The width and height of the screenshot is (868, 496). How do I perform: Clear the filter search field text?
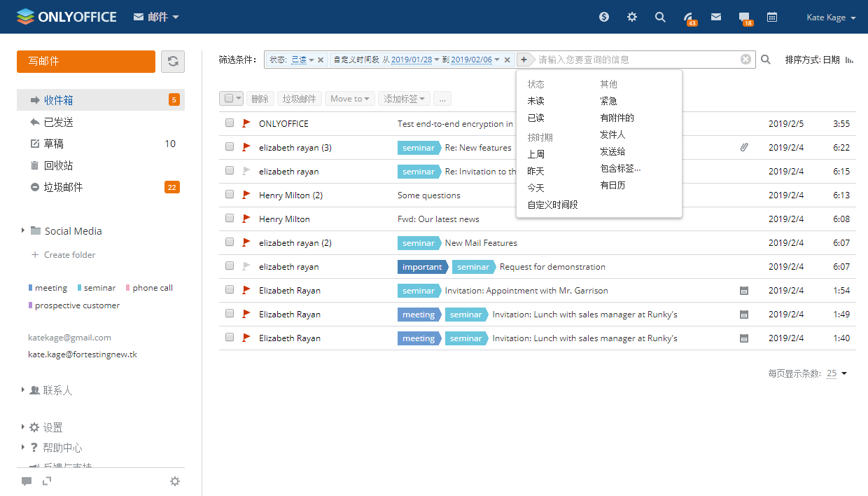point(745,60)
